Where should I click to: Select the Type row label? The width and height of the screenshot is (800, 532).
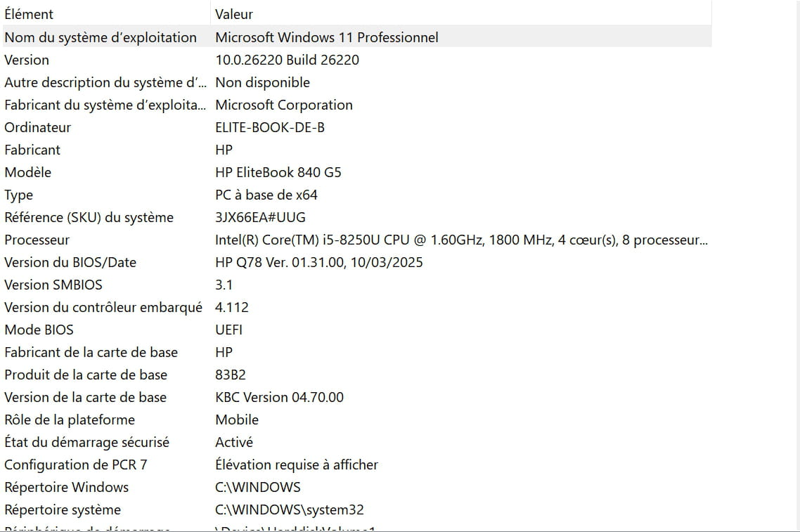tap(18, 195)
